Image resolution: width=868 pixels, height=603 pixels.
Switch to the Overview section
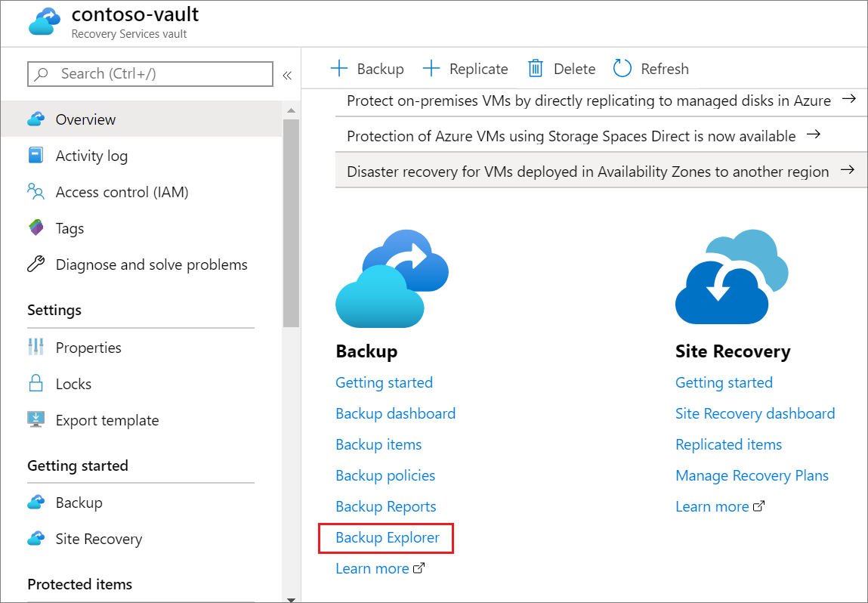coord(85,119)
